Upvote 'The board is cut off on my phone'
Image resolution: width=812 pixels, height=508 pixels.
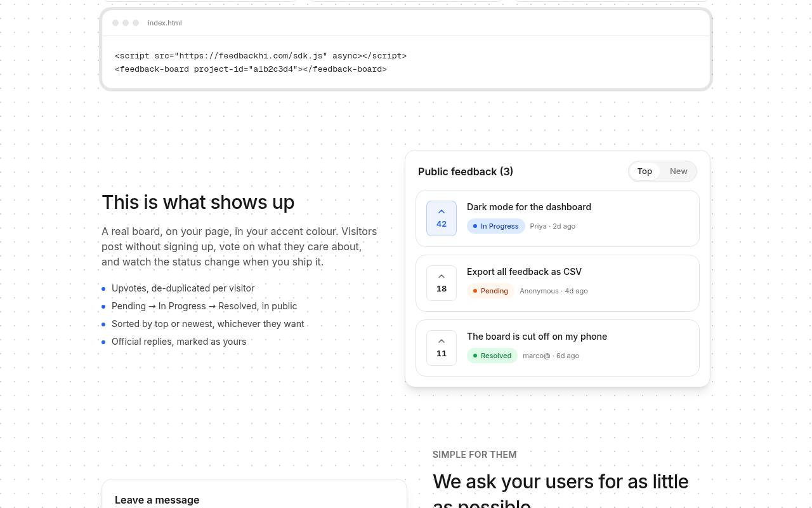[x=442, y=348]
